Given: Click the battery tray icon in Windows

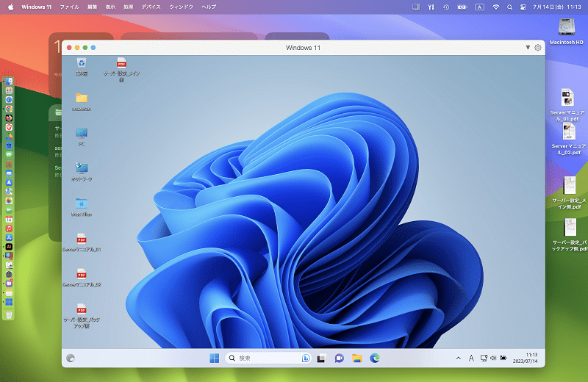Looking at the screenshot, I should (503, 358).
